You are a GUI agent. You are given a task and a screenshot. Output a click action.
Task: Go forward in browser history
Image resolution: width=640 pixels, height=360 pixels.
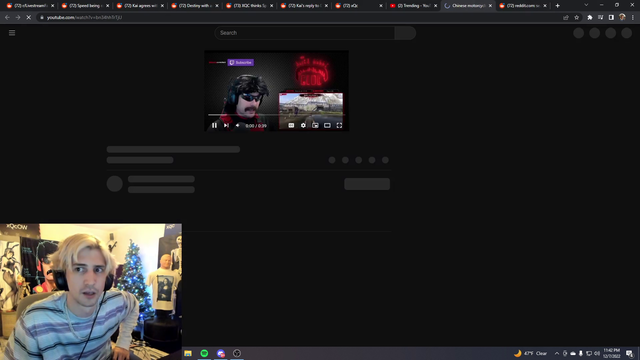coord(18,18)
